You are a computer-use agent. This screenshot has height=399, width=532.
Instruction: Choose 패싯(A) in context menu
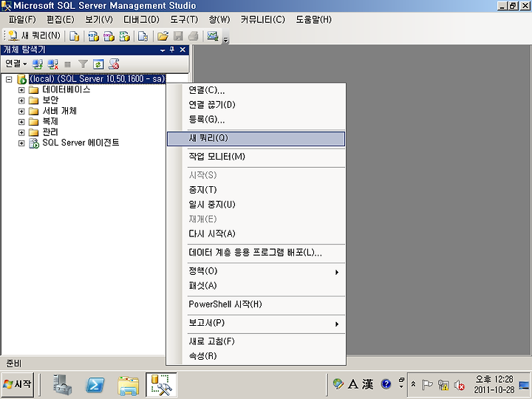(x=256, y=286)
